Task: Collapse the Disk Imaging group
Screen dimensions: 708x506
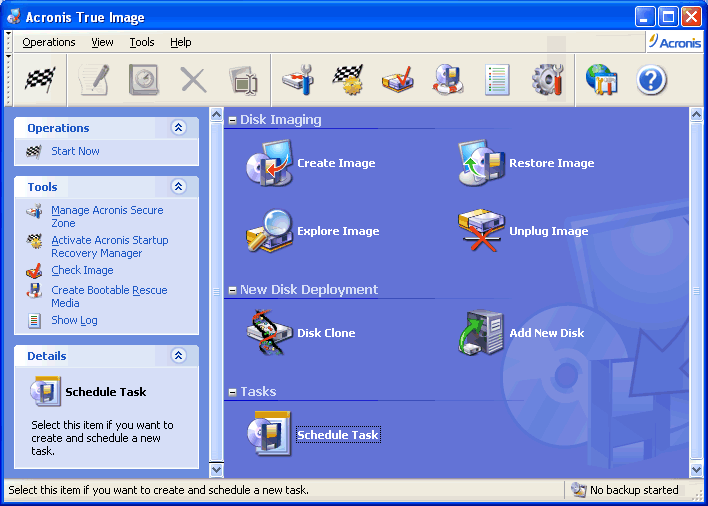Action: (233, 121)
